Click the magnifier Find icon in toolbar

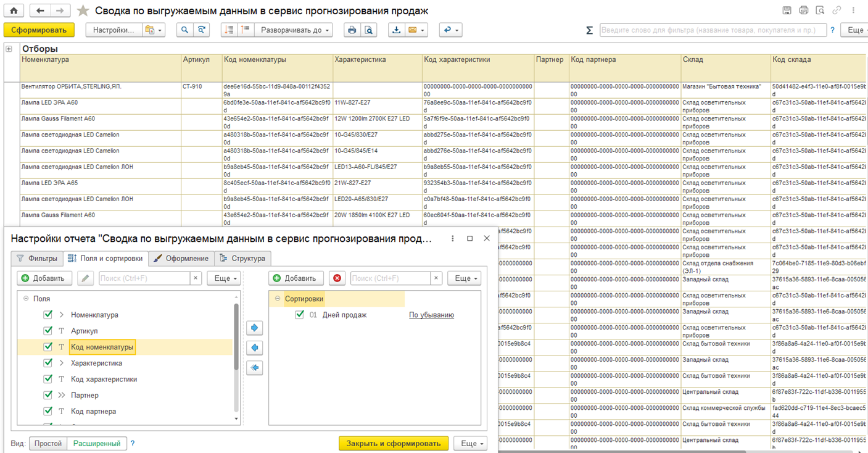(x=184, y=30)
